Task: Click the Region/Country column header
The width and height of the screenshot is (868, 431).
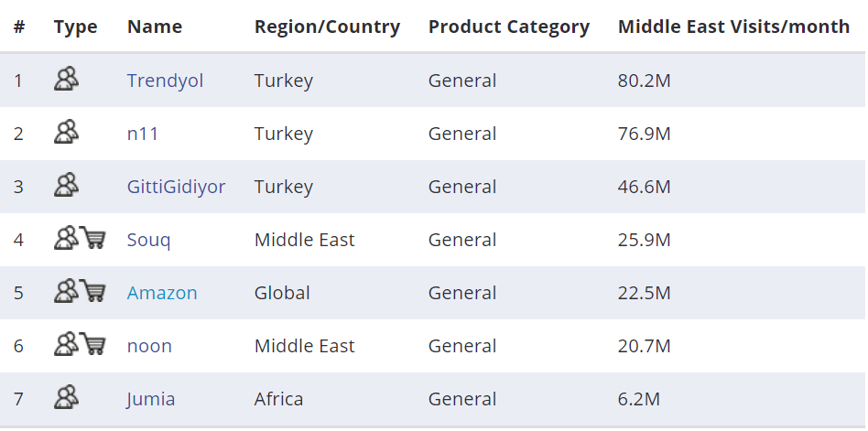Action: 327,27
